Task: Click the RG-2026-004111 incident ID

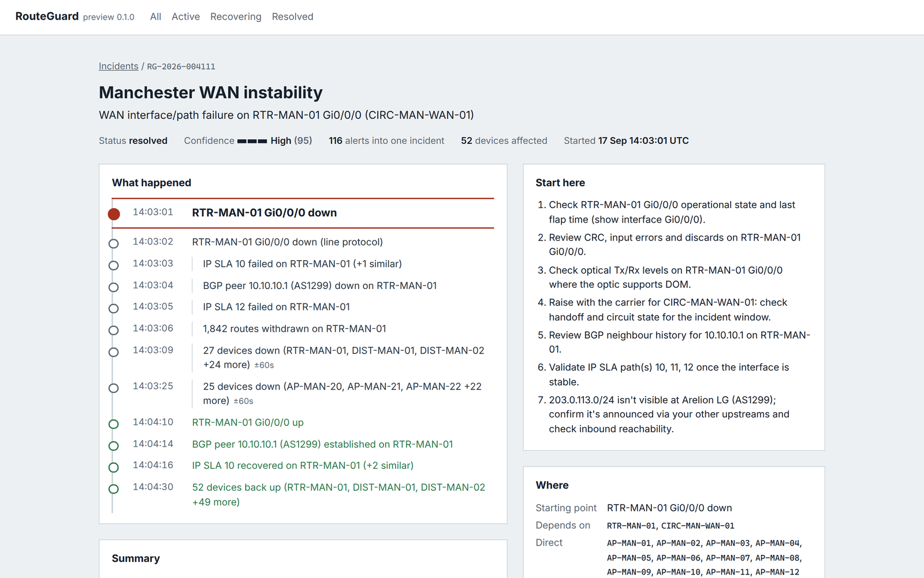Action: [181, 67]
